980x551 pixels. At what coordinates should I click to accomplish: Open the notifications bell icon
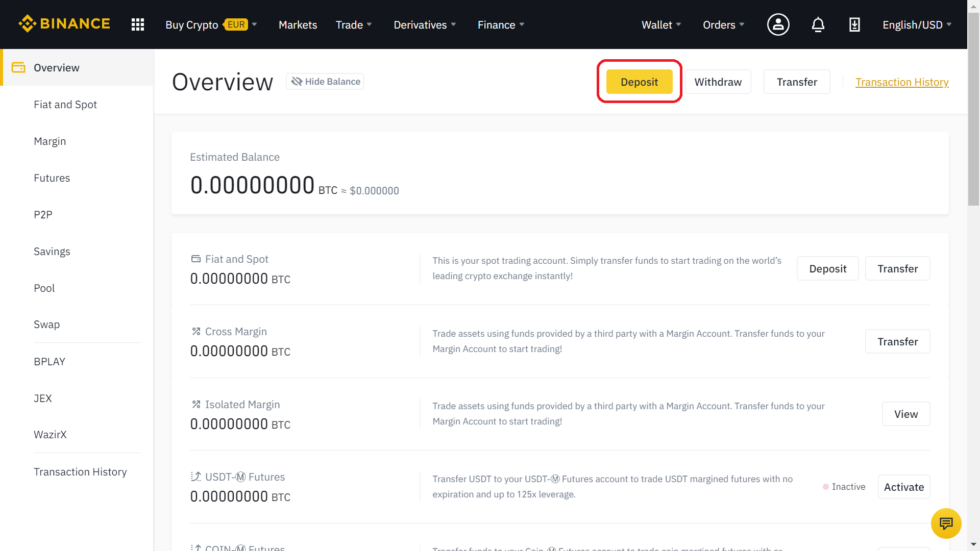click(818, 24)
